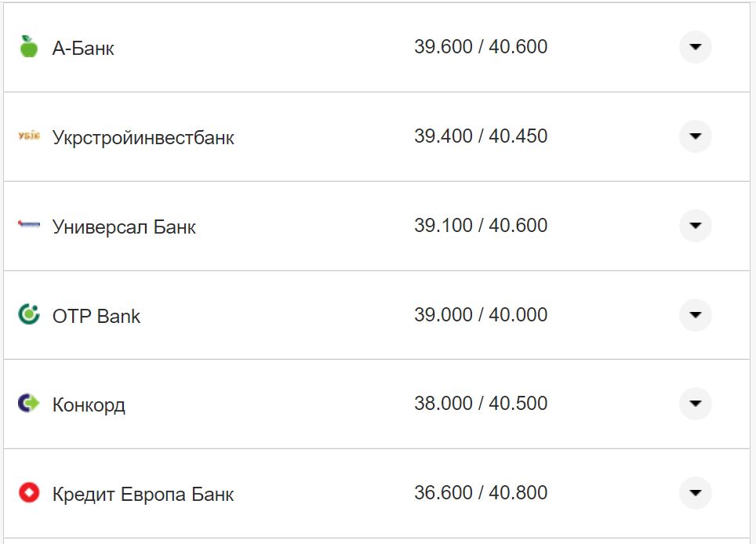Expand the Укрстройинвестбанк rate details
Screen dimensions: 756x544
click(695, 136)
